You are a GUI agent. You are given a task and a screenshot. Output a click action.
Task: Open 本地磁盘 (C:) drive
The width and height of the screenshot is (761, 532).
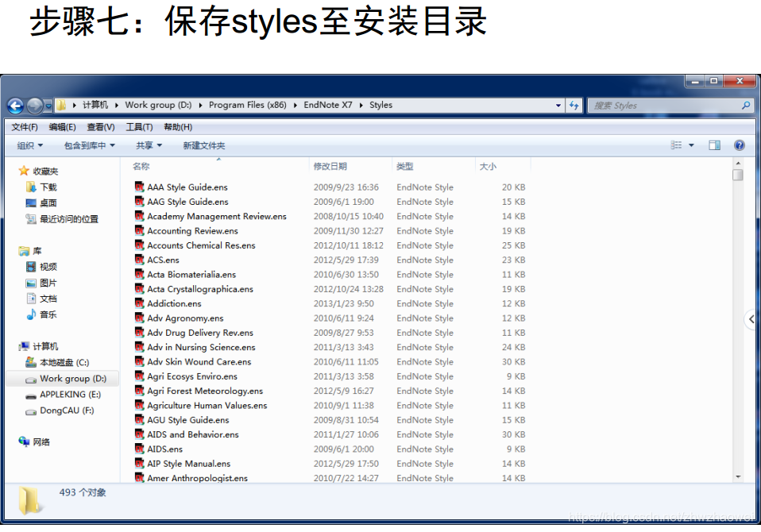(x=57, y=363)
